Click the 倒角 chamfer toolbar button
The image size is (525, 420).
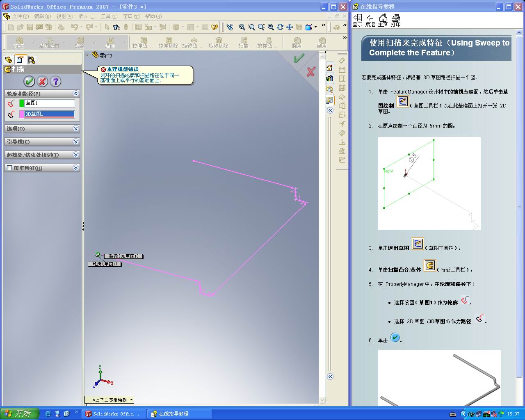coord(322,42)
